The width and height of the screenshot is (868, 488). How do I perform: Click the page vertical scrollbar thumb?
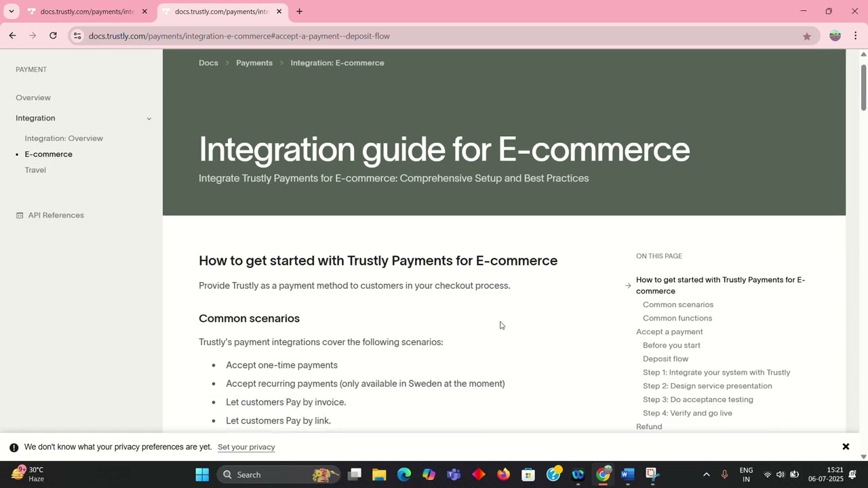(x=863, y=87)
